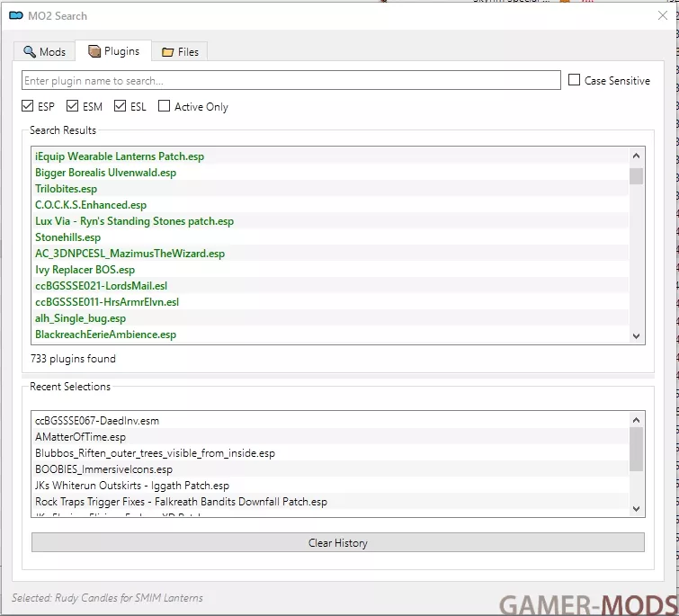Click the Recent Selections scroll down arrow
Image resolution: width=679 pixels, height=616 pixels.
pos(637,509)
